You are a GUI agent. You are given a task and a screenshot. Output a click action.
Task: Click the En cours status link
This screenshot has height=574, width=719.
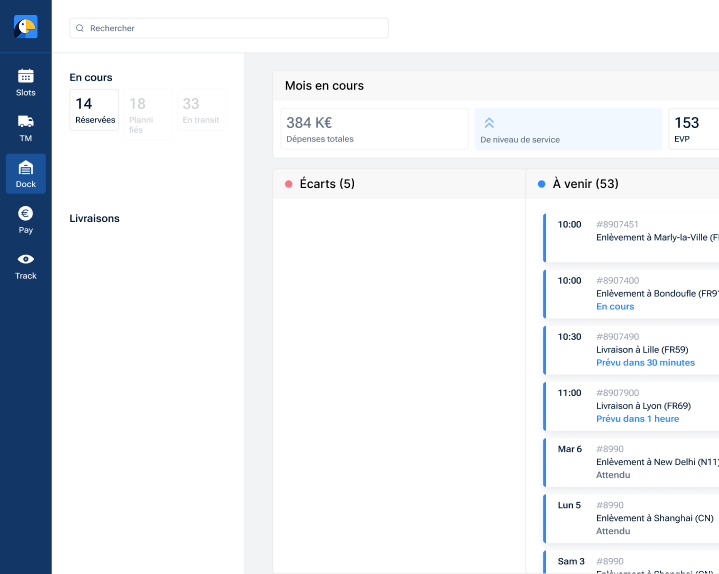click(615, 306)
